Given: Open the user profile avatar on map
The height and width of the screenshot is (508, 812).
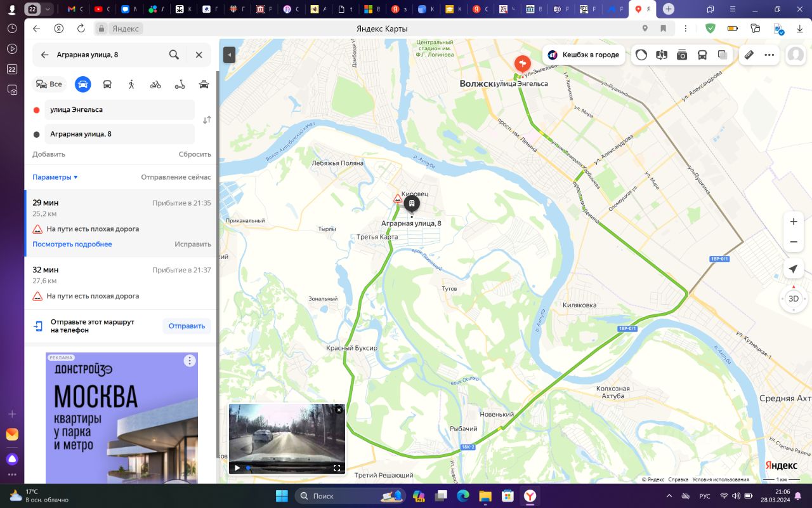Looking at the screenshot, I should click(795, 55).
